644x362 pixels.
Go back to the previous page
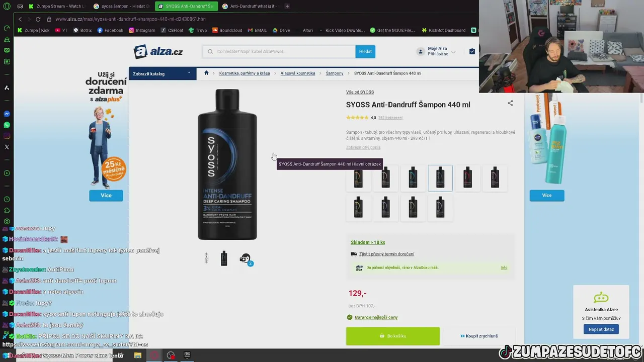pos(20,19)
